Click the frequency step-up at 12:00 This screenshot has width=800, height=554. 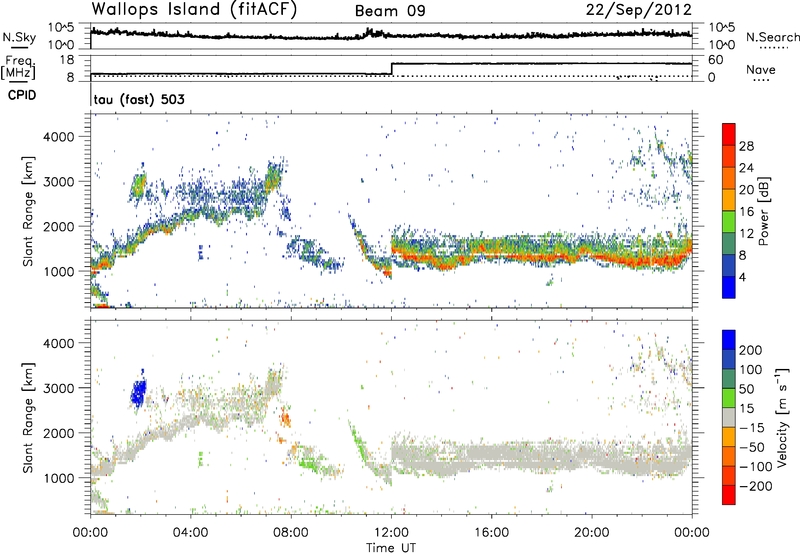(391, 69)
